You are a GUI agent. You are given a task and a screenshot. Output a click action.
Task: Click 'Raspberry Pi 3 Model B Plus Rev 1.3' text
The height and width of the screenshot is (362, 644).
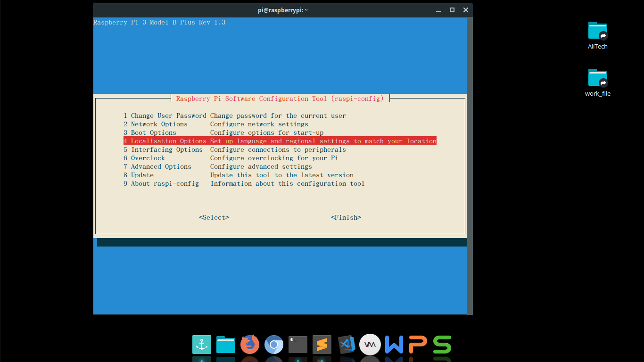point(159,22)
